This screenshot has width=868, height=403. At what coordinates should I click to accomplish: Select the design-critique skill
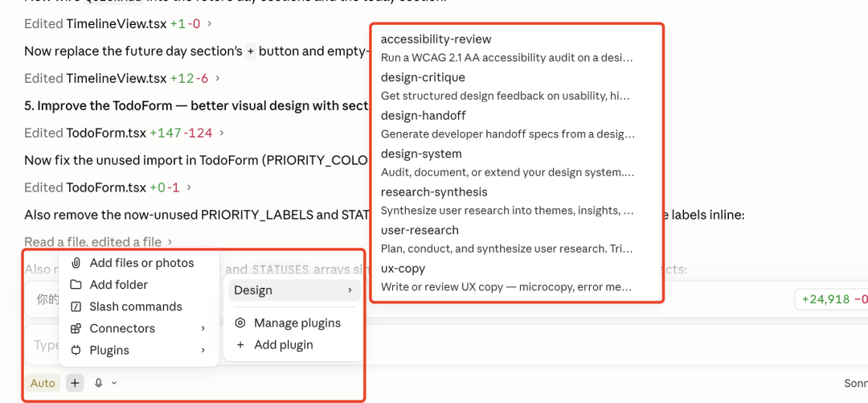[x=508, y=86]
